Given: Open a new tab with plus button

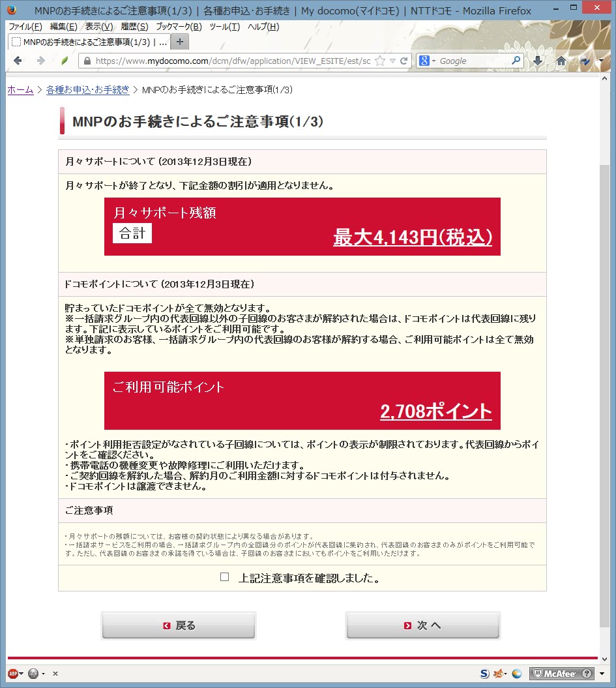Looking at the screenshot, I should coord(179,42).
